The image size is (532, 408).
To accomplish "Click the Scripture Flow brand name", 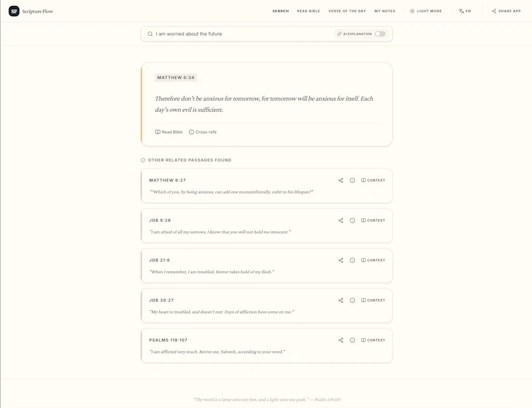I will (38, 11).
